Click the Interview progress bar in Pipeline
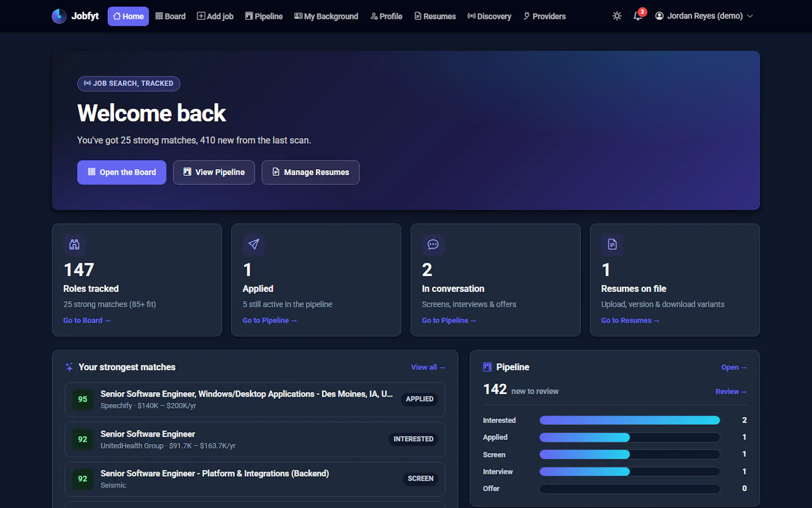The width and height of the screenshot is (812, 508). coord(629,471)
